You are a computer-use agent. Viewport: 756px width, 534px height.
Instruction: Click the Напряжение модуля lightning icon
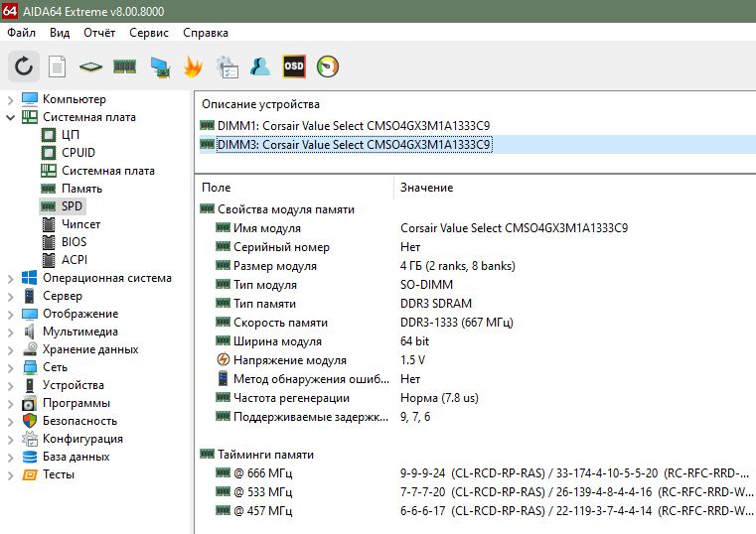point(223,359)
